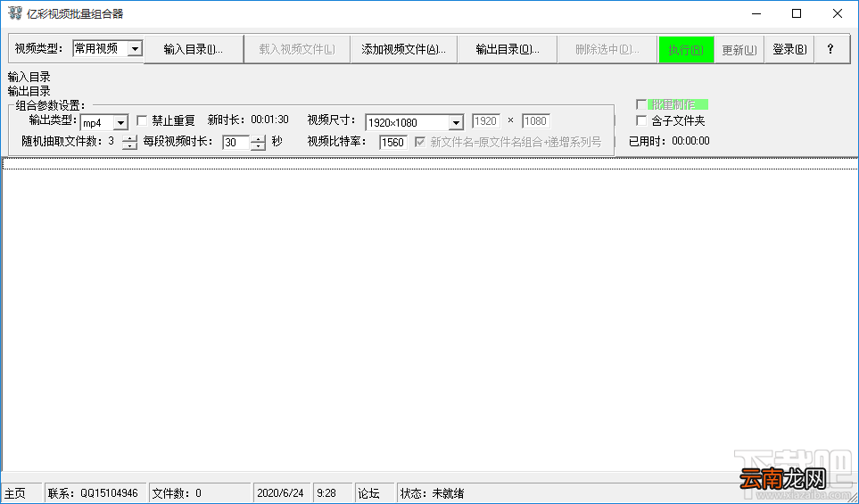Viewport: 859px width, 504px height.
Task: Click the 添加视频文件(A)... button
Action: coord(404,50)
